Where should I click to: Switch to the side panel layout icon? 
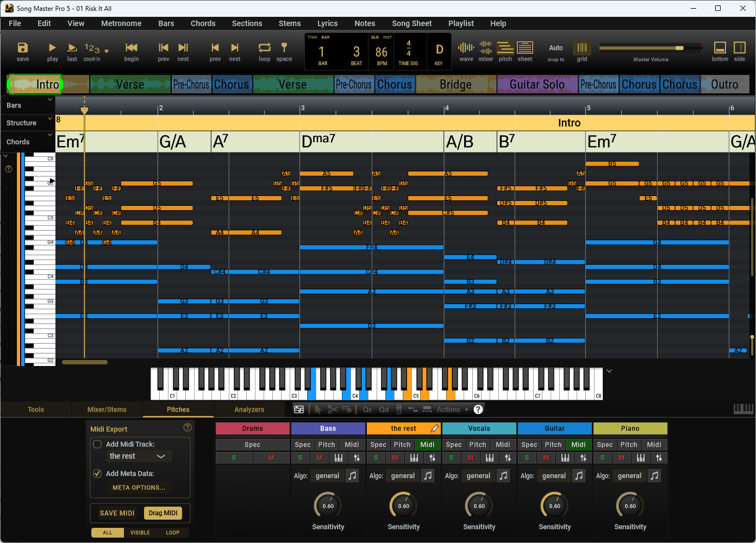point(740,48)
